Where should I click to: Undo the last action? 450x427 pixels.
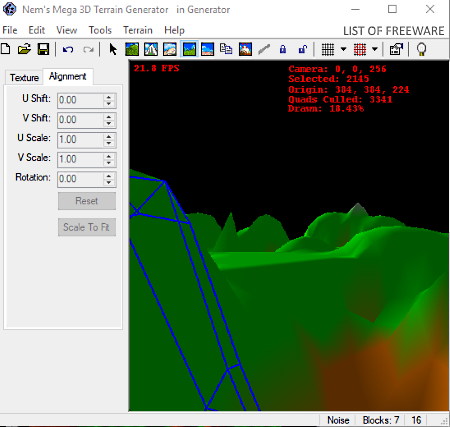68,50
